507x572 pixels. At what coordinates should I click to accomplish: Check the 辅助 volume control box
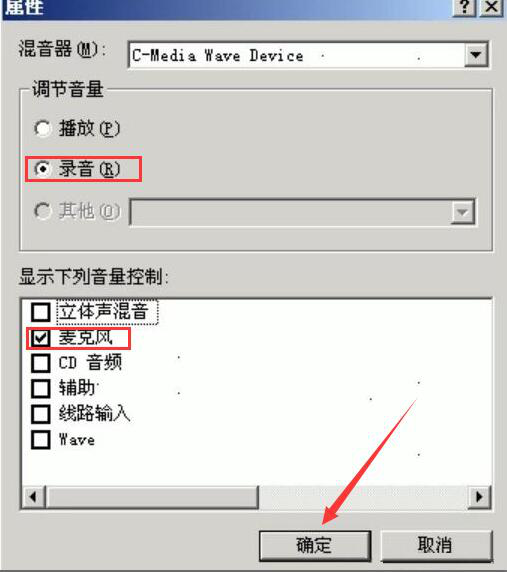[40, 389]
